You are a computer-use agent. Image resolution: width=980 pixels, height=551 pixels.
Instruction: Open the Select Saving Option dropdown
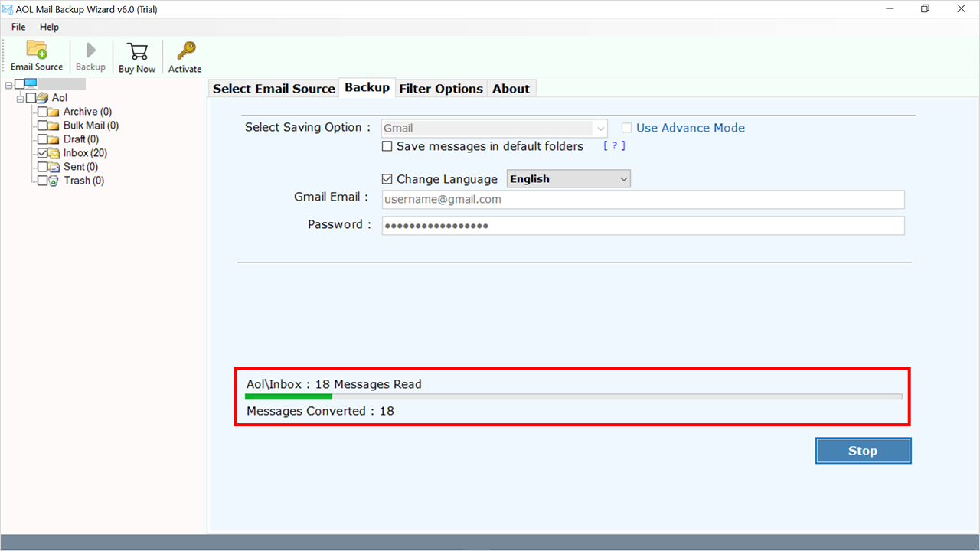(x=495, y=128)
